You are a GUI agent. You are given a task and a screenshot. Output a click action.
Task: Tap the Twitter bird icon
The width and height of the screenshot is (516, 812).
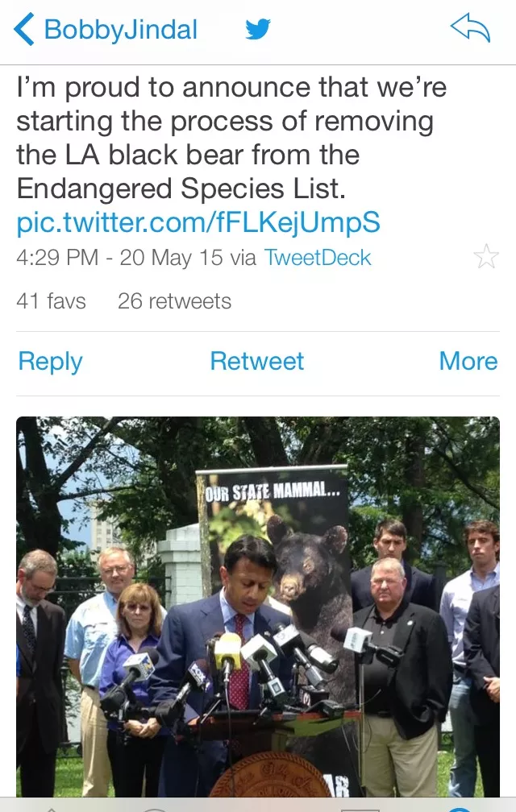click(x=258, y=30)
